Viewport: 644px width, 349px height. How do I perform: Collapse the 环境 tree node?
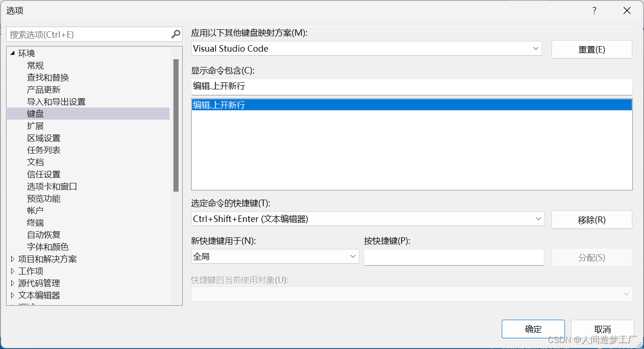tap(13, 53)
